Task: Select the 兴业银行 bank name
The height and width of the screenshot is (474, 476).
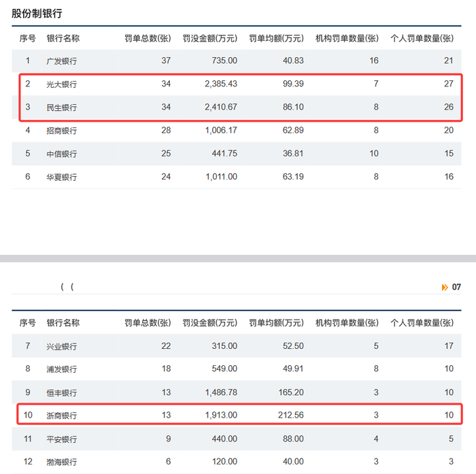Action: click(62, 346)
